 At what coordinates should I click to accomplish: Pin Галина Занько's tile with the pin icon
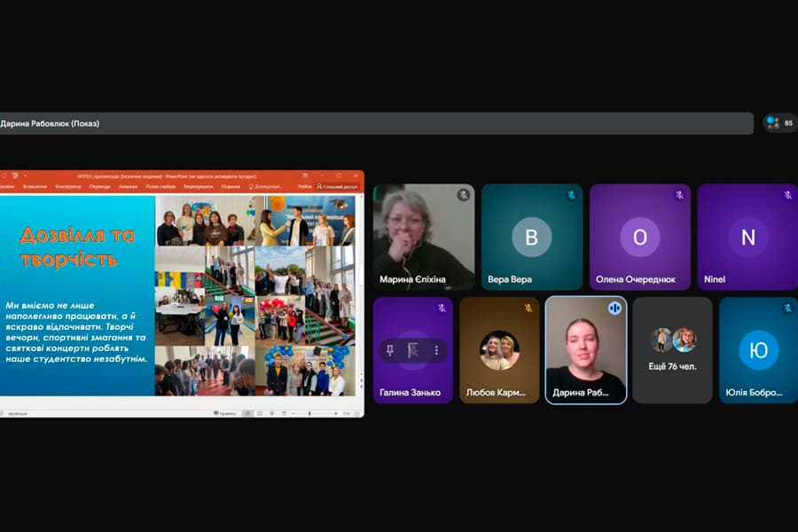390,350
